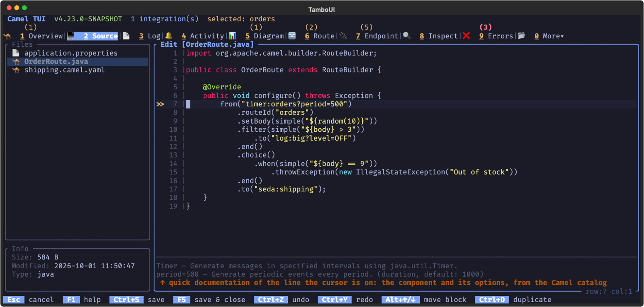This screenshot has height=307, width=644.
Task: Click line number 19 in the gutter
Action: click(173, 206)
